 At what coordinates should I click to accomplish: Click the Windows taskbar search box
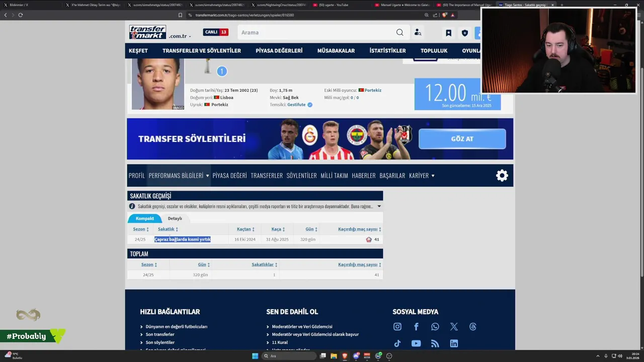pyautogui.click(x=288, y=356)
